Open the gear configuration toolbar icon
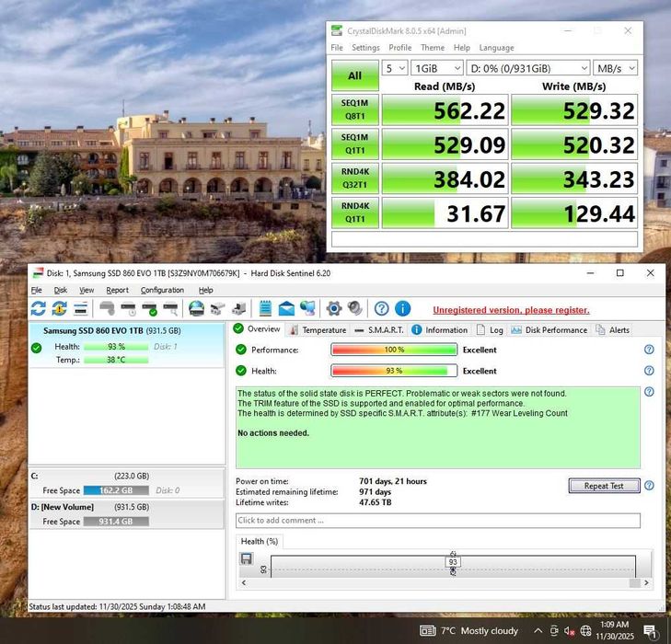 click(334, 308)
